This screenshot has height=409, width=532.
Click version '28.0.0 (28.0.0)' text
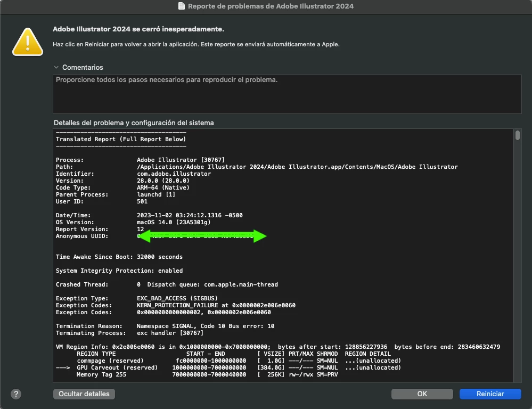[x=163, y=181]
